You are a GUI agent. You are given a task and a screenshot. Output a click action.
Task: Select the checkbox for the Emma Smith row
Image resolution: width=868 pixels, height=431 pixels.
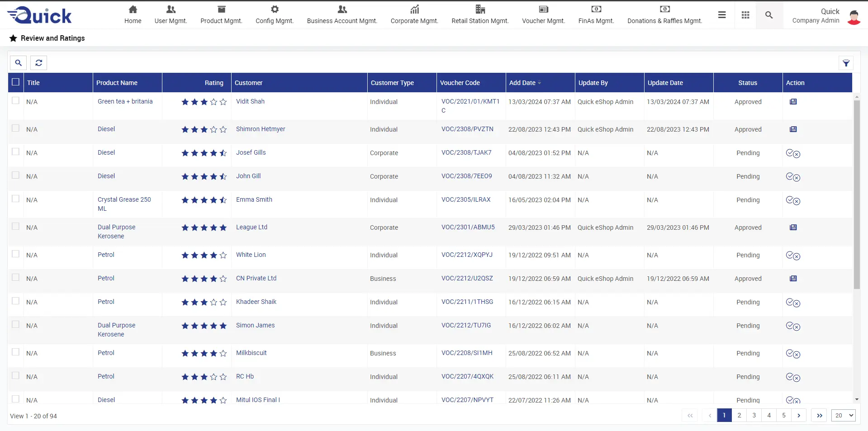[16, 199]
